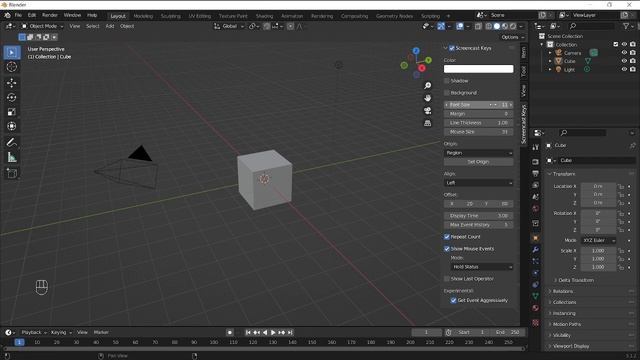Open the Material properties tab icon

pos(536,308)
